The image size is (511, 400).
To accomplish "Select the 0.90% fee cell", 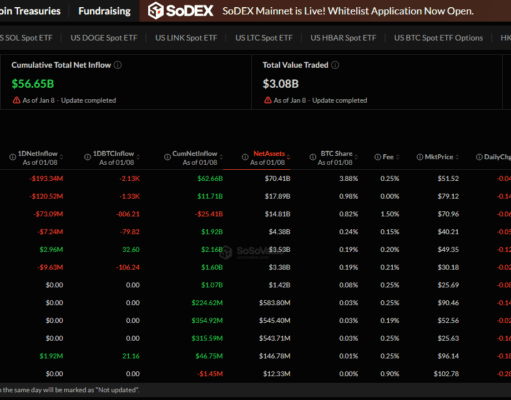I will click(x=390, y=374).
